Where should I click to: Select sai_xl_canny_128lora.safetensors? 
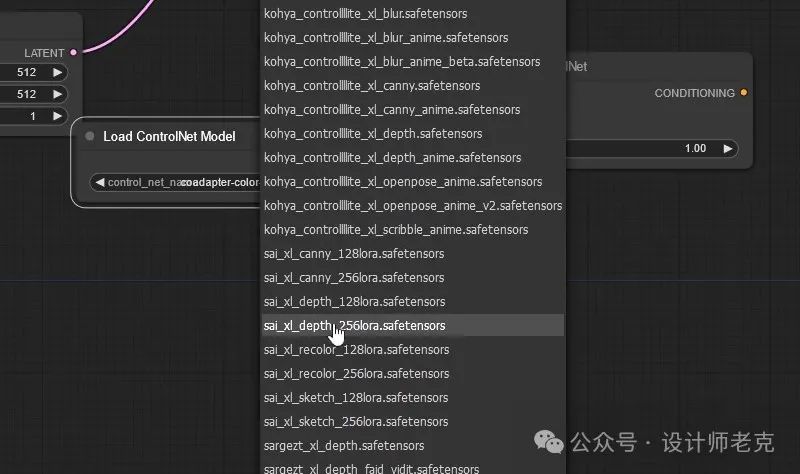[412, 254]
